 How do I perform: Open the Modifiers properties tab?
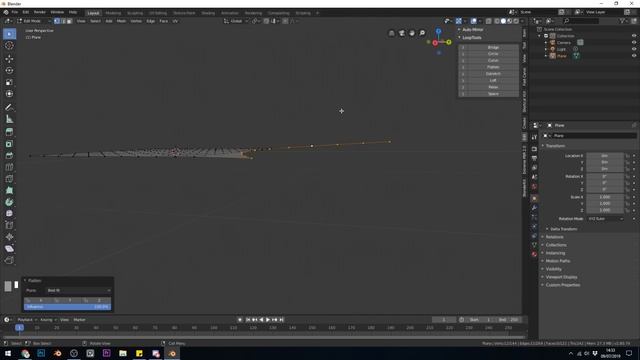534,208
